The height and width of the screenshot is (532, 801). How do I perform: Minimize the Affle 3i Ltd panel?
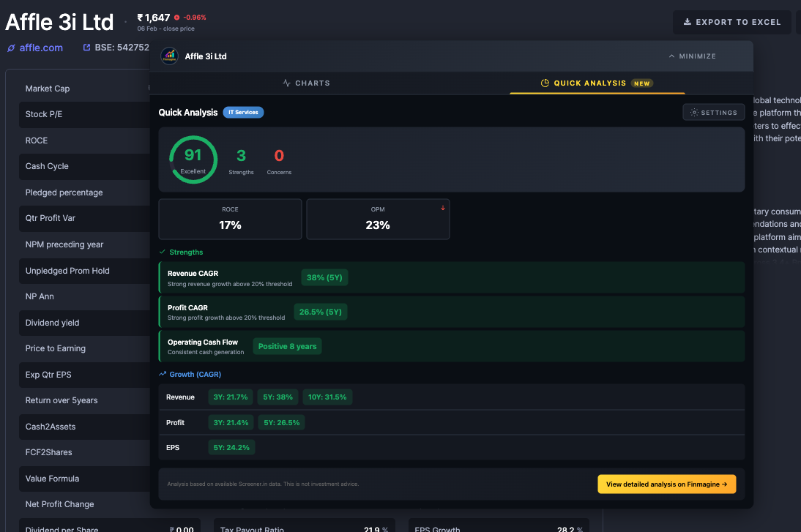tap(691, 56)
